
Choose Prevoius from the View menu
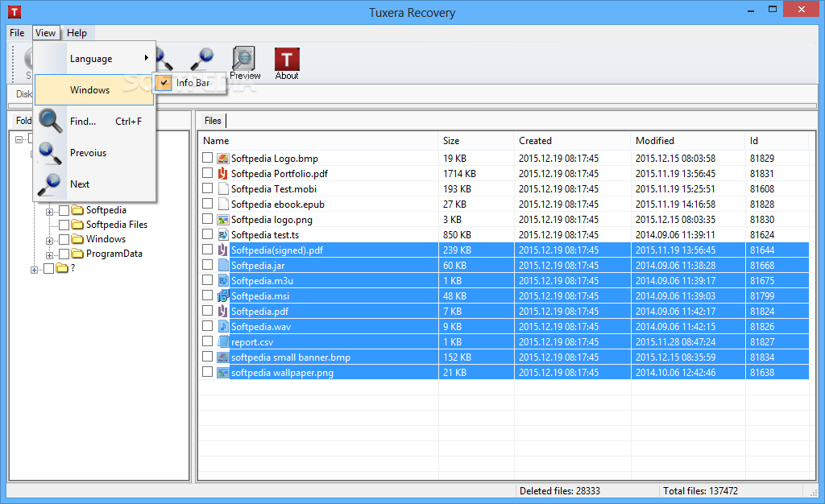94,153
